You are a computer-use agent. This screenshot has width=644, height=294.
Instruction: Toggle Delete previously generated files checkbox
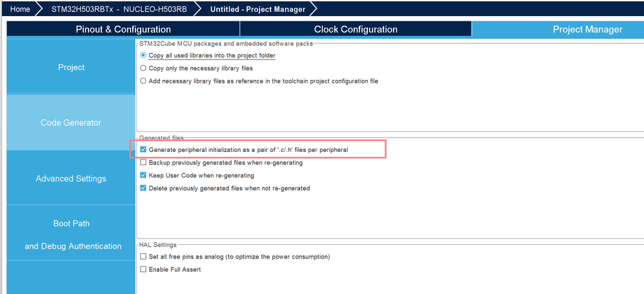[x=143, y=188]
